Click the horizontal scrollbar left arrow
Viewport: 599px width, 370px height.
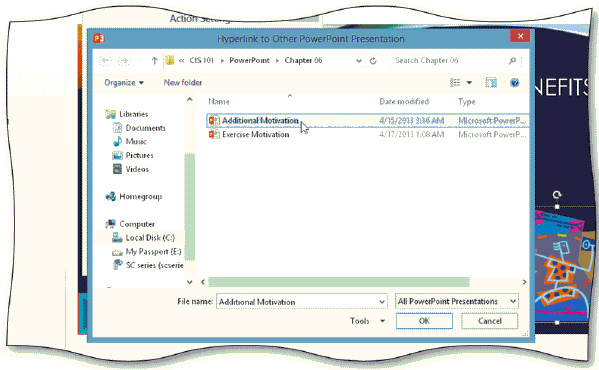pyautogui.click(x=203, y=282)
